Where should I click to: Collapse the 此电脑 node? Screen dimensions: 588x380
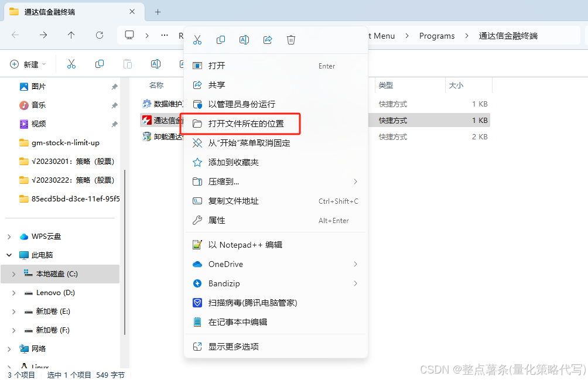click(x=9, y=255)
